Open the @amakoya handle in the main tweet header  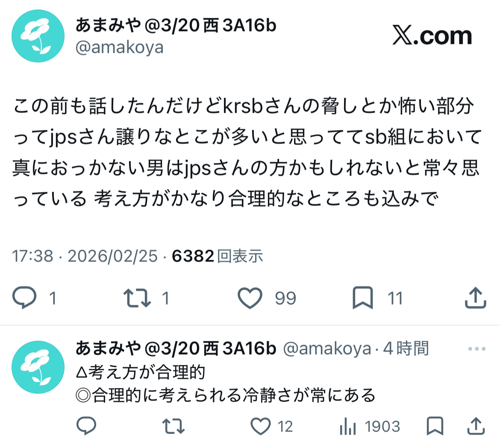click(120, 48)
